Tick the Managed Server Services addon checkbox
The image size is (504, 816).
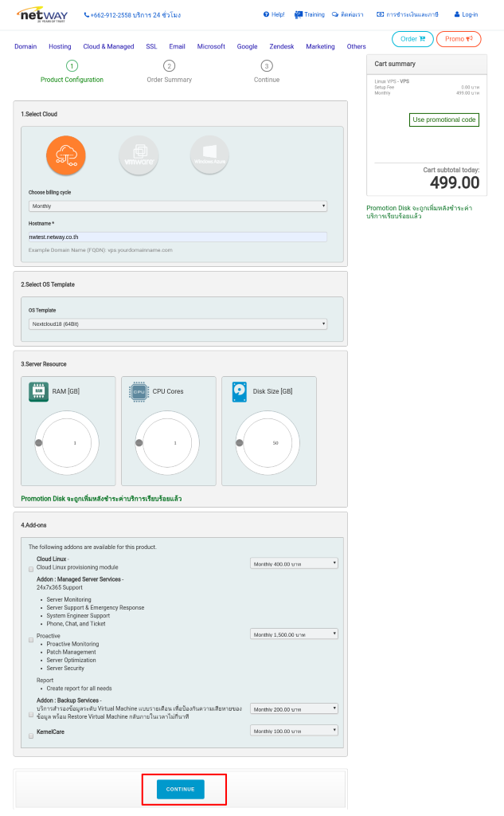(x=31, y=639)
